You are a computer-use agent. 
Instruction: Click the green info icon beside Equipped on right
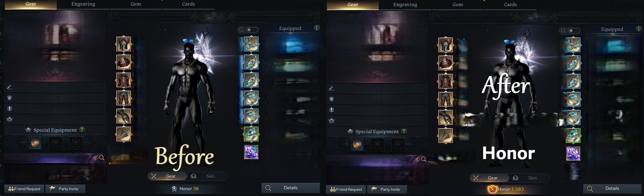[x=639, y=29]
